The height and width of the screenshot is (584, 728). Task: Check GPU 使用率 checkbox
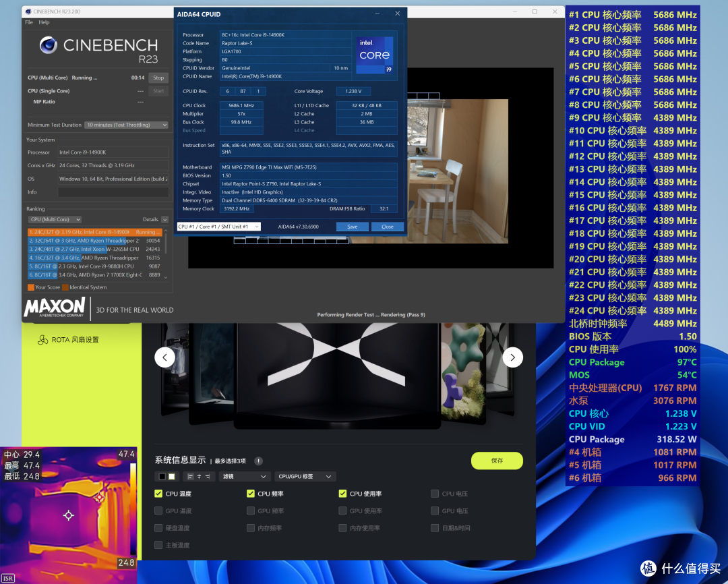pos(342,510)
